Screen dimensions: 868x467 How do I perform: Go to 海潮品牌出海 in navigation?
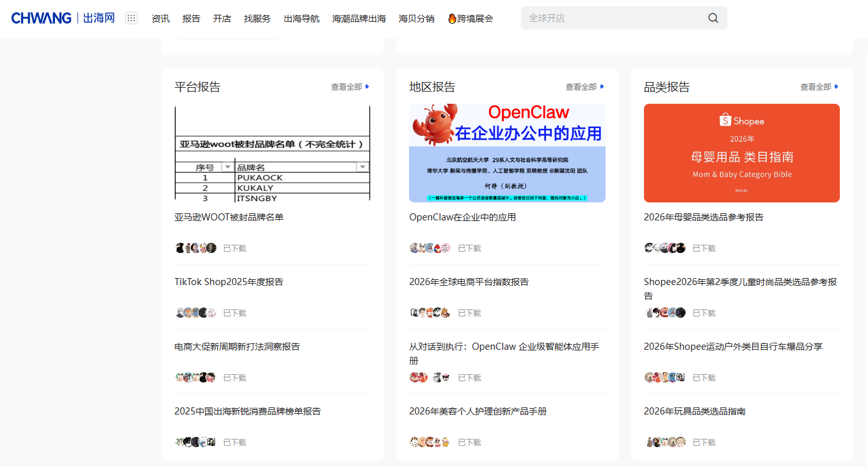[359, 19]
